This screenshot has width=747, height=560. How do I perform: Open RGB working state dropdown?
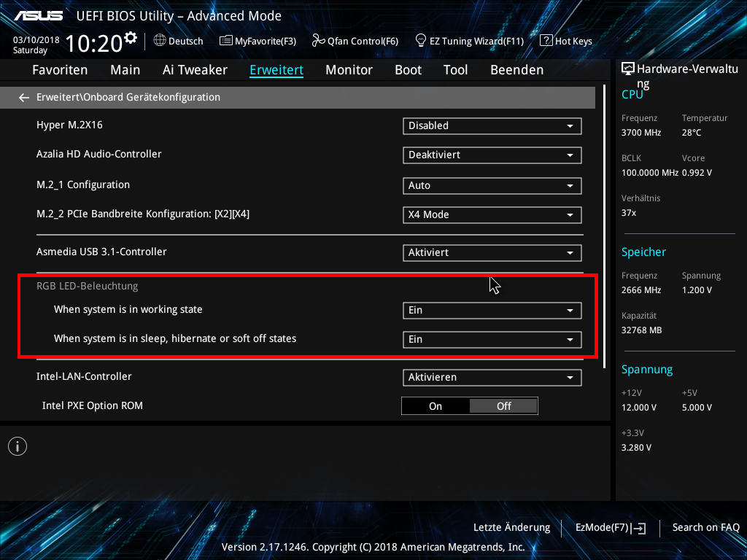(x=492, y=310)
